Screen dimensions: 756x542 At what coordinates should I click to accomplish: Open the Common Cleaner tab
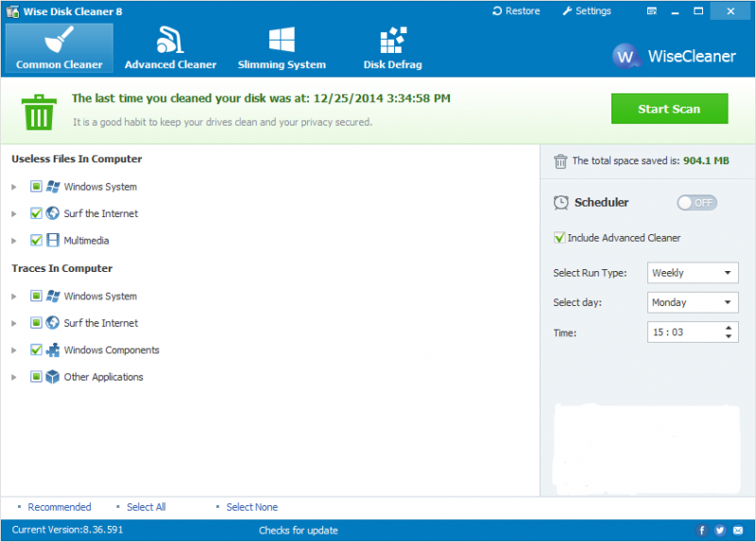[60, 48]
